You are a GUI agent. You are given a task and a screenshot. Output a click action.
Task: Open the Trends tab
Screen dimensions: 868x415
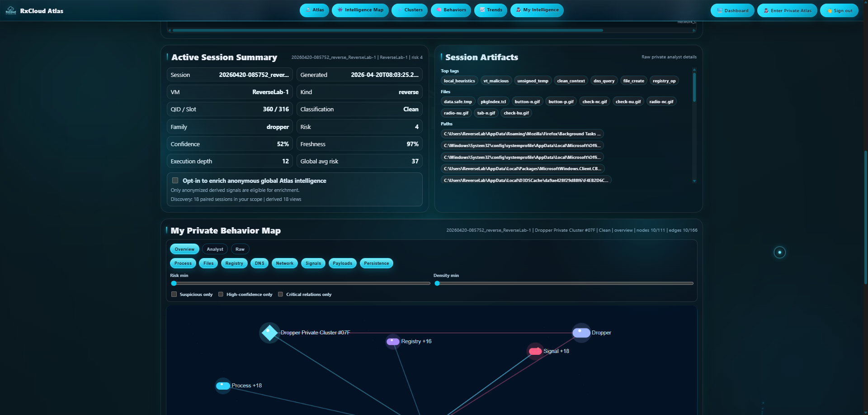pos(491,10)
